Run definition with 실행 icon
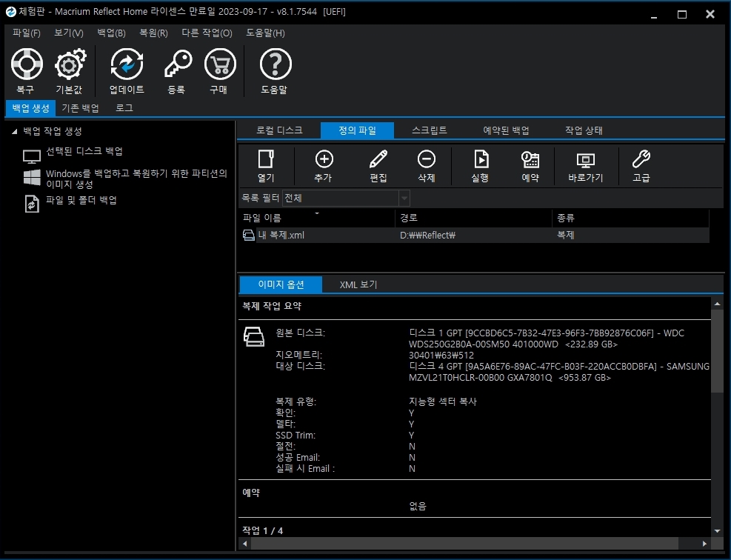Screen dimensions: 731x560 [x=481, y=159]
